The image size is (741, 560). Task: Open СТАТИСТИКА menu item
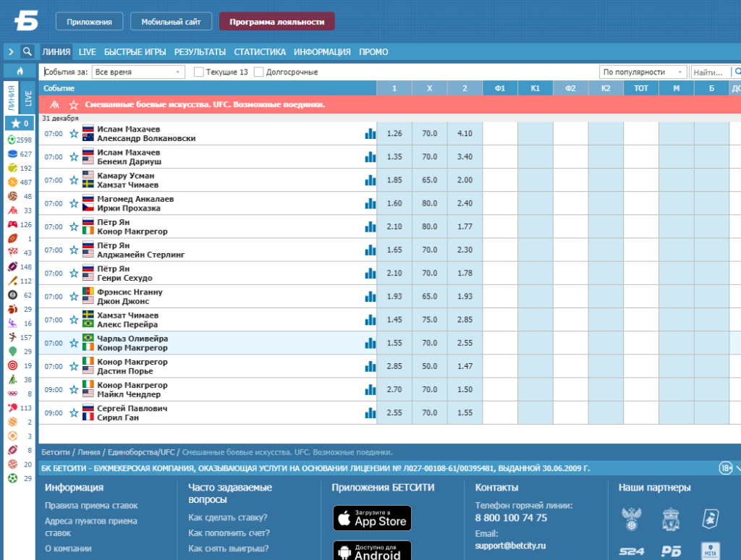click(260, 52)
